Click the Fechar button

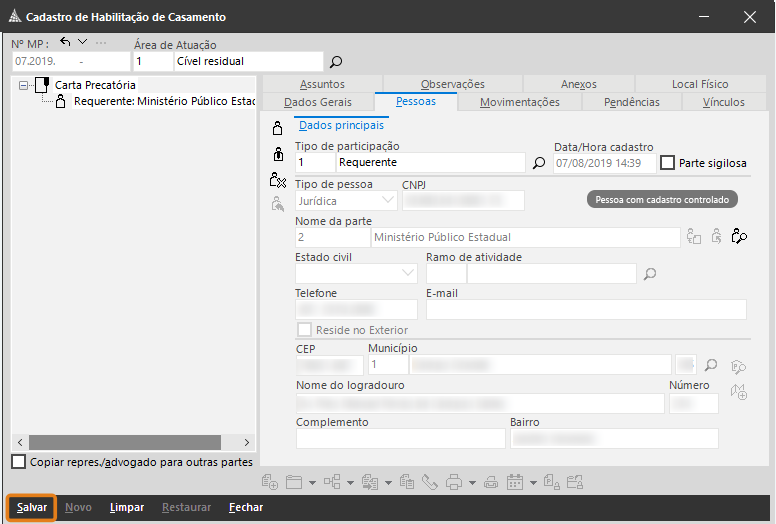(x=246, y=507)
